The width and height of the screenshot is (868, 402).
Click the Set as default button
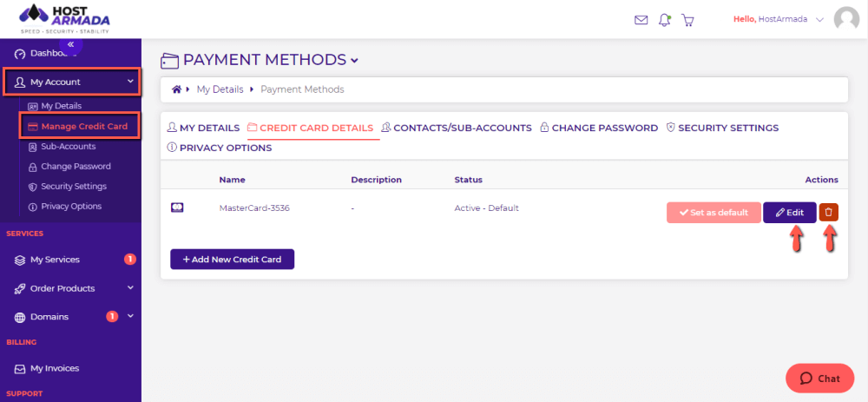[713, 213]
